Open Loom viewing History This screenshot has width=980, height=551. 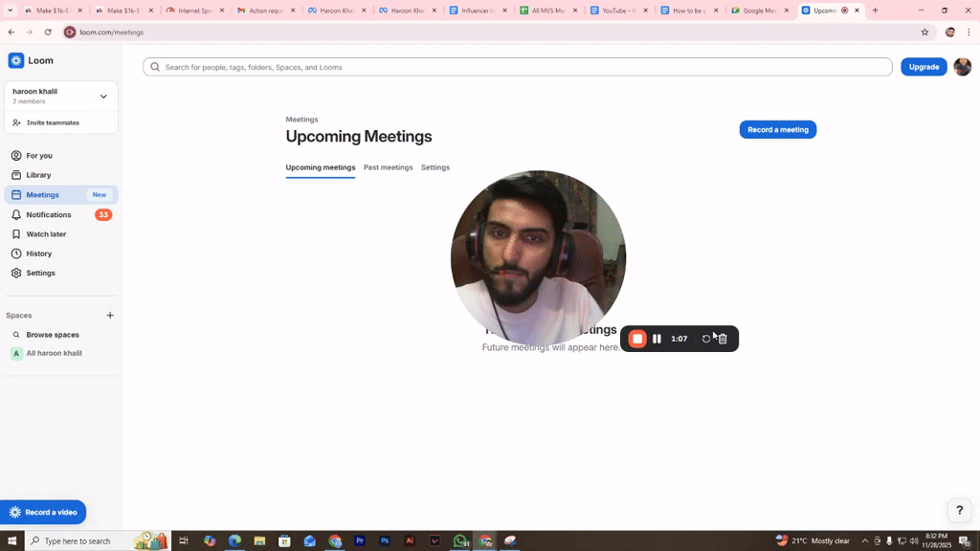[x=38, y=253]
